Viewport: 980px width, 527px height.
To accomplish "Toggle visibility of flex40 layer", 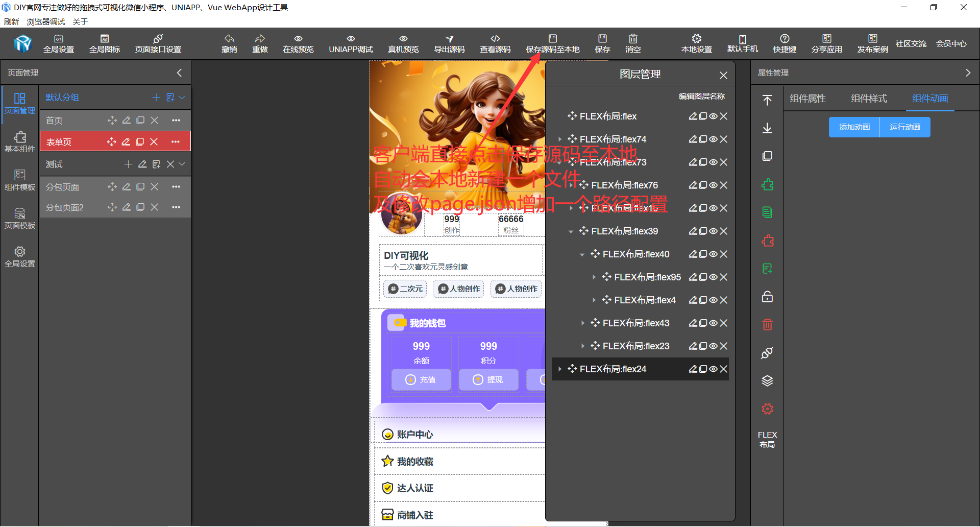I will coord(713,254).
